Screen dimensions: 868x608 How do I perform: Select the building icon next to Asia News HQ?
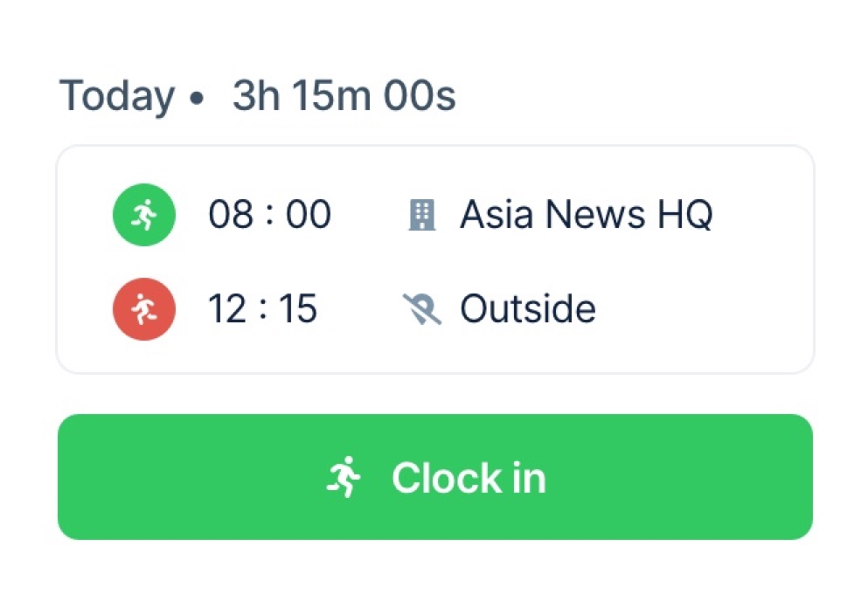click(425, 214)
